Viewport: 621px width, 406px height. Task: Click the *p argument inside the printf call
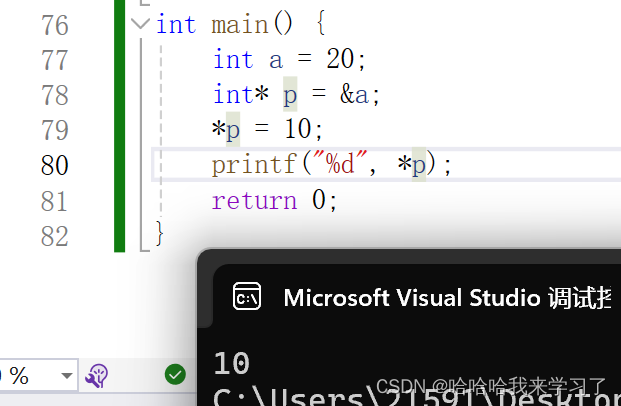point(412,164)
